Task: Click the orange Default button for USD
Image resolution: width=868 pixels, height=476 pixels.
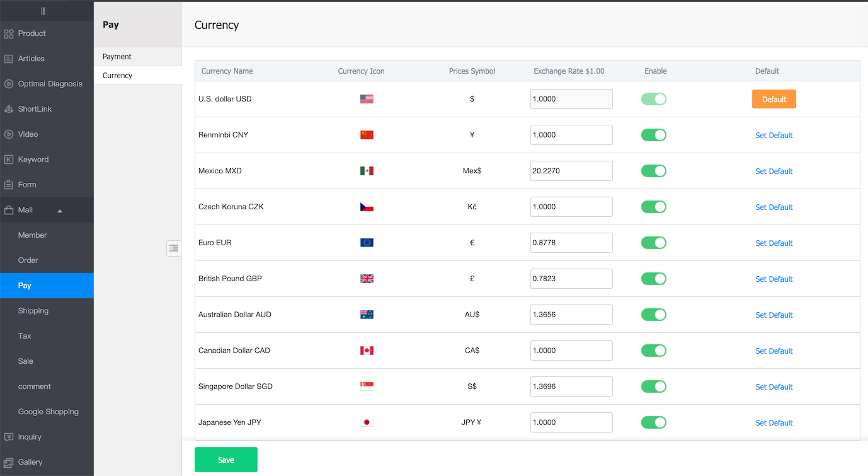Action: pyautogui.click(x=774, y=99)
